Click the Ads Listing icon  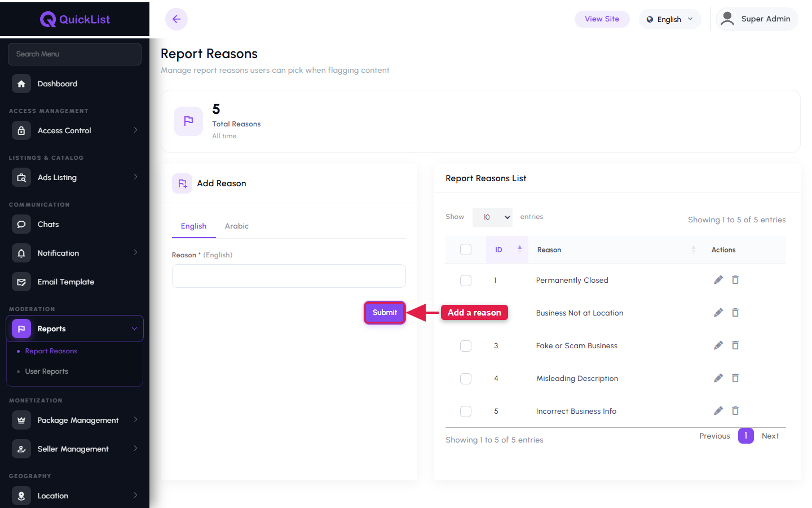pos(21,177)
